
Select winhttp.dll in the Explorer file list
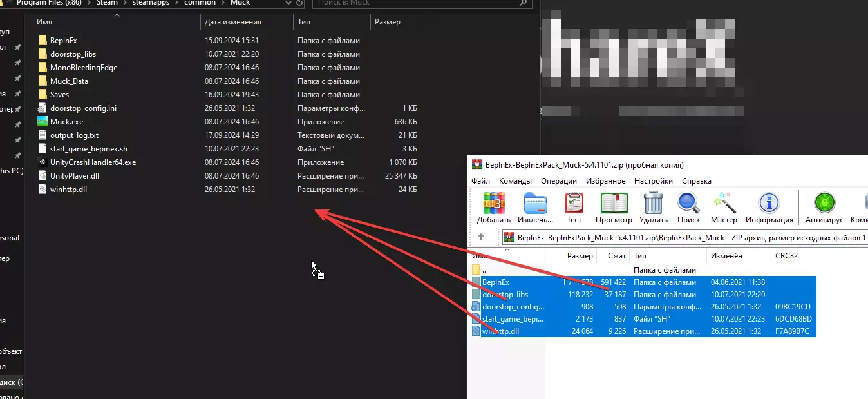[68, 190]
